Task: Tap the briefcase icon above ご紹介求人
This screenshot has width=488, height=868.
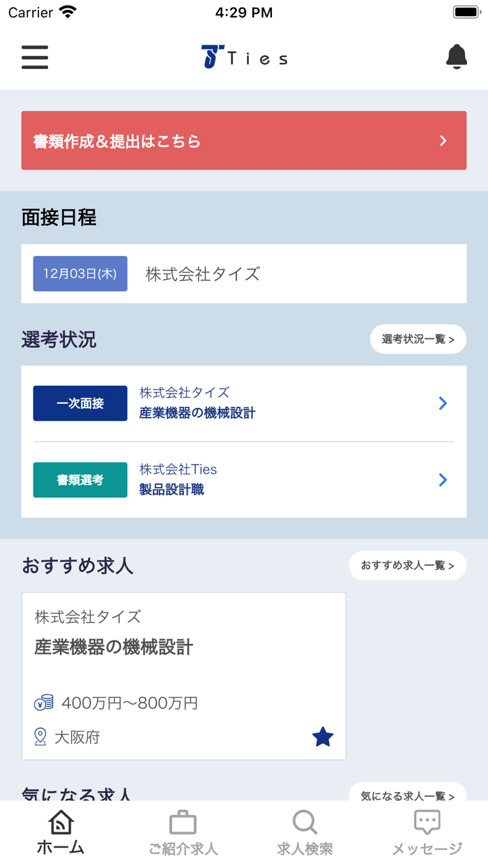Action: pos(183,821)
